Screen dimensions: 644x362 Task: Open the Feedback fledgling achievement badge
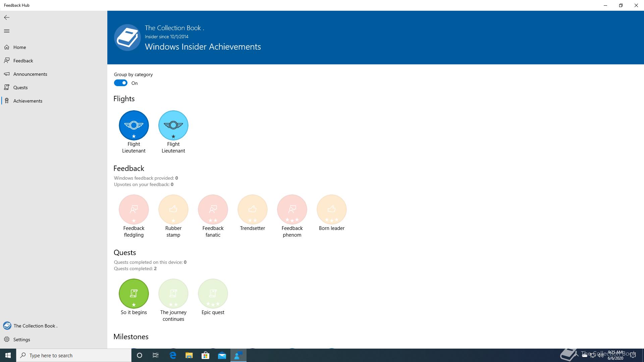click(133, 209)
